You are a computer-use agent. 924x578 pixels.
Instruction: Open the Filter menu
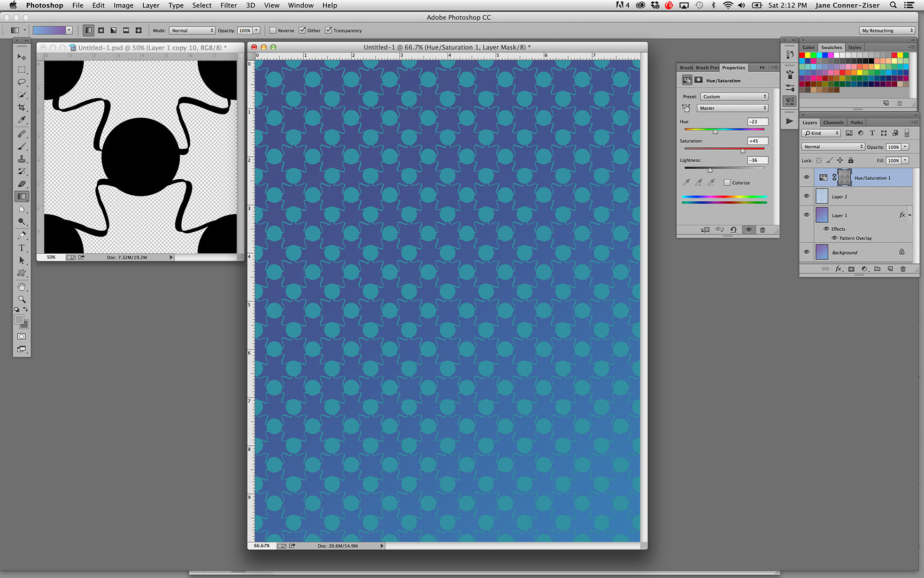(x=228, y=5)
